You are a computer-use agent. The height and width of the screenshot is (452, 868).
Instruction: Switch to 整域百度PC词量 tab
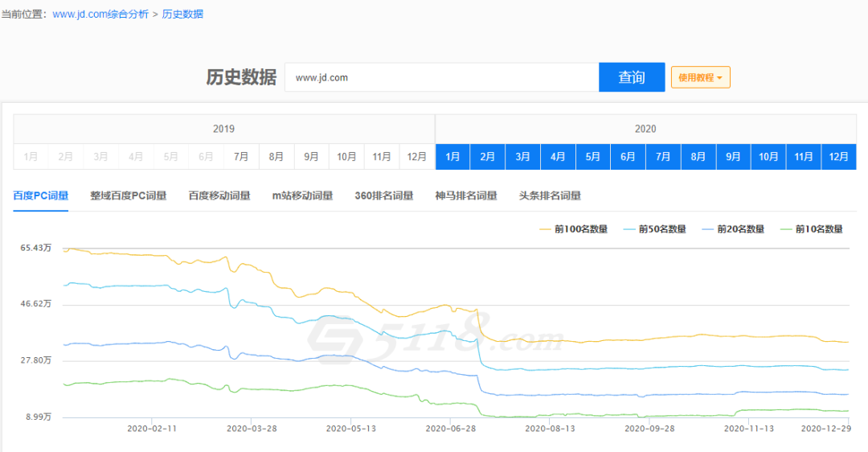pos(129,195)
